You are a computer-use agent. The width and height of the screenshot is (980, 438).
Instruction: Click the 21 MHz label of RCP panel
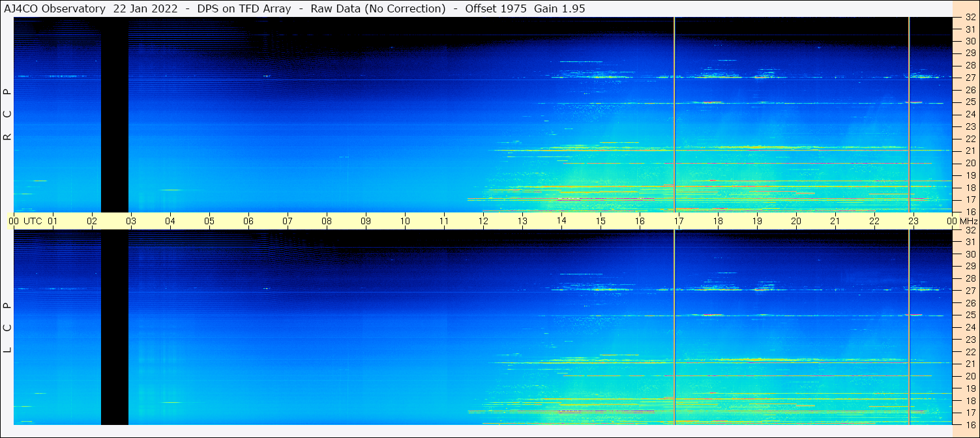point(970,151)
